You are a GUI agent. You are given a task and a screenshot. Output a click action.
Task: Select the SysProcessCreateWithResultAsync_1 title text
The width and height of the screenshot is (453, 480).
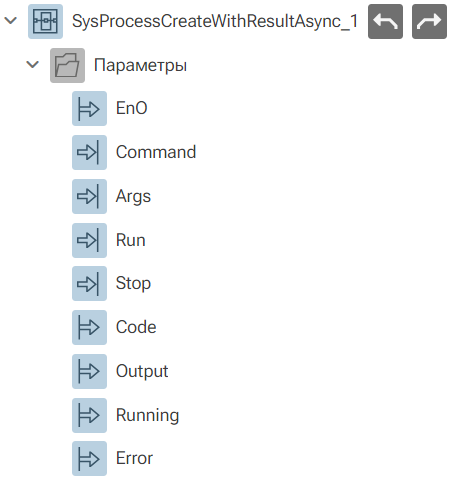pyautogui.click(x=215, y=22)
